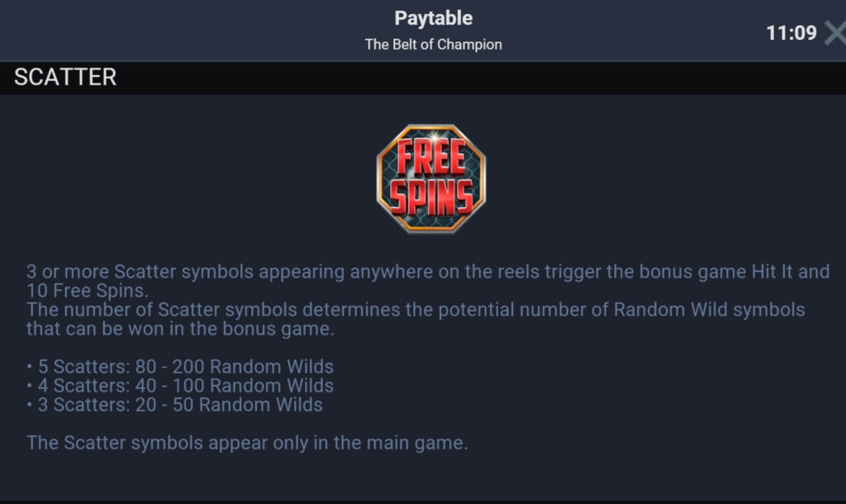Select the SCATTER section header
Screen dimensions: 846x504
(x=65, y=77)
